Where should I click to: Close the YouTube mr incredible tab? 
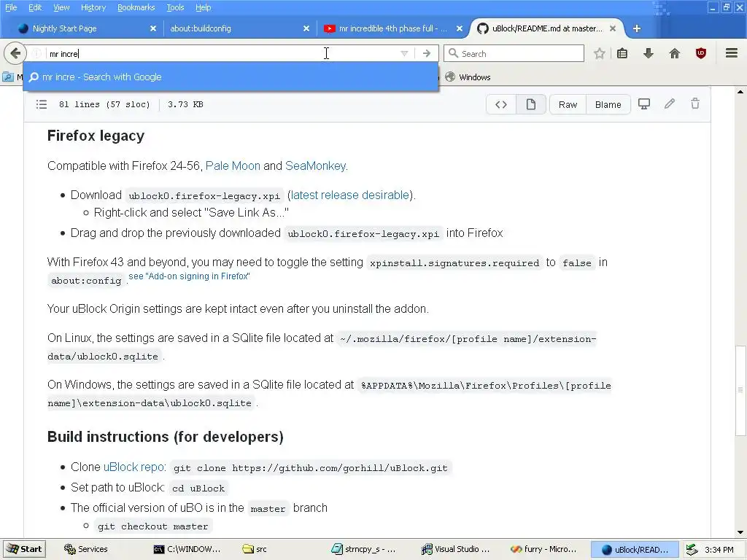460,28
